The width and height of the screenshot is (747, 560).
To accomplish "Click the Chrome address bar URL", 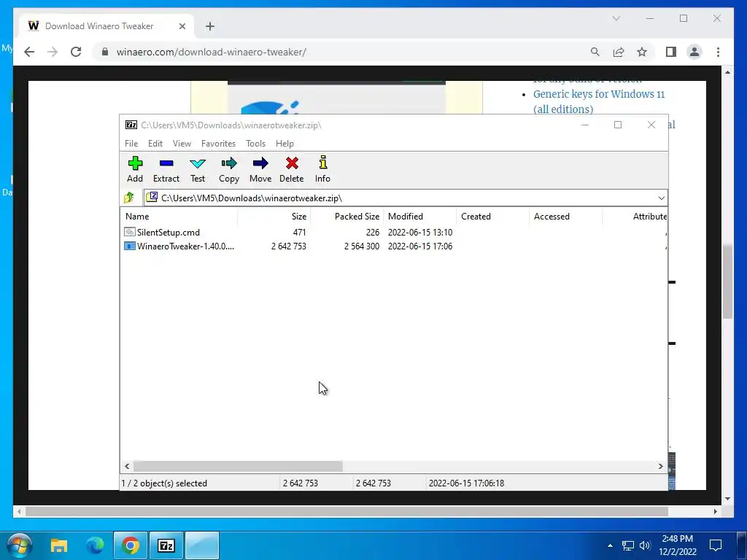I will [211, 52].
